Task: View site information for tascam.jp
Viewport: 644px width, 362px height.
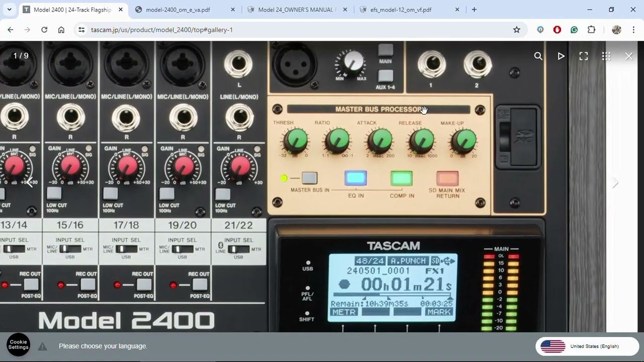Action: point(82,30)
